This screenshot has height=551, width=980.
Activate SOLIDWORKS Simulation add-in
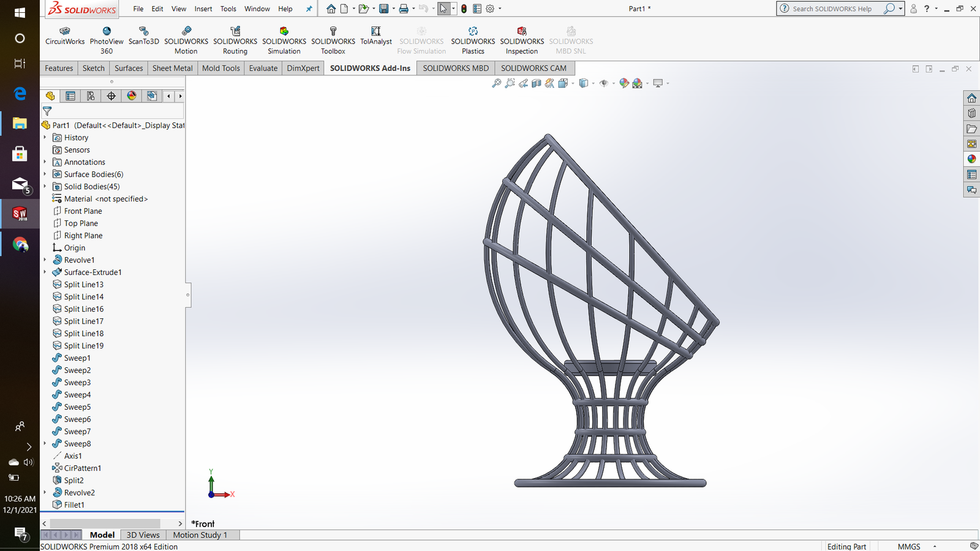click(x=284, y=40)
